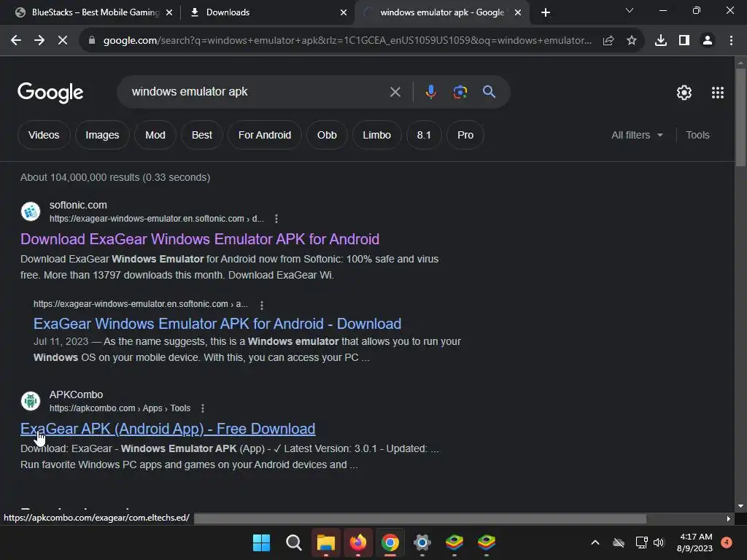
Task: Expand the tab search dropdown
Action: (630, 10)
